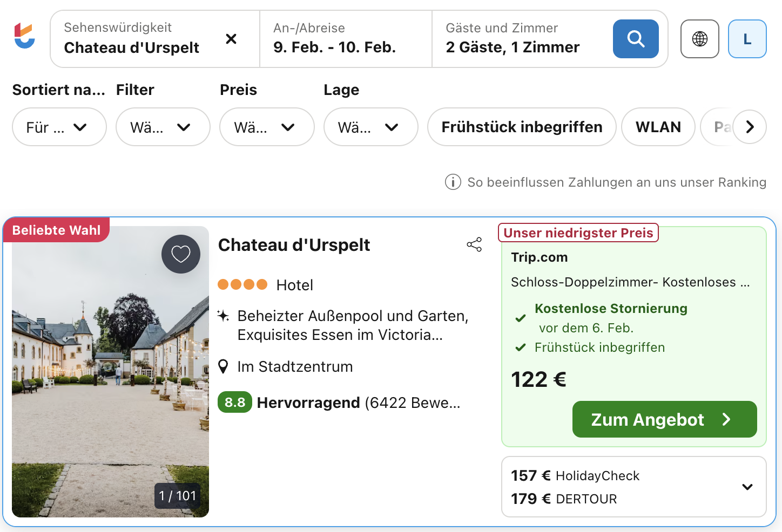Open the An-/Abreise date field
This screenshot has width=782, height=532.
[x=346, y=39]
